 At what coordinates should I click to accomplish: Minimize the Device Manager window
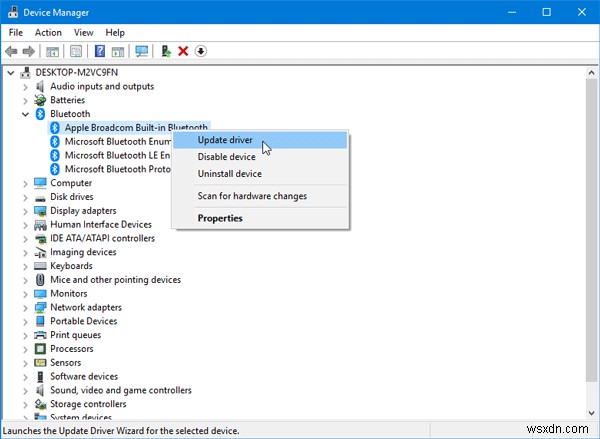click(x=512, y=12)
